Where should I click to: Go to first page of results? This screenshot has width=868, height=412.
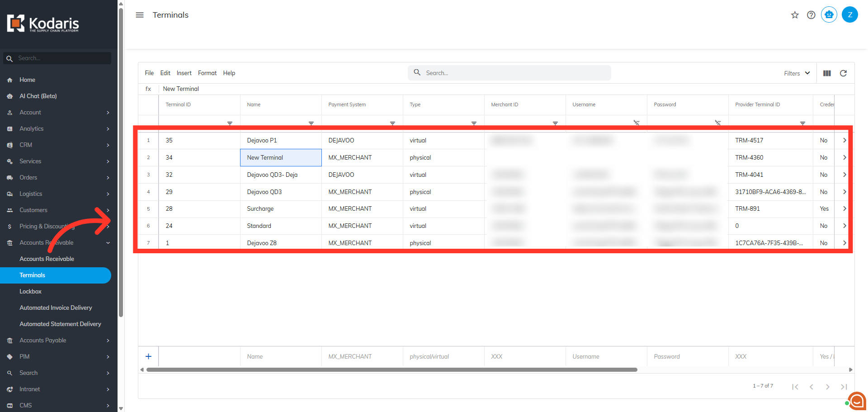795,387
